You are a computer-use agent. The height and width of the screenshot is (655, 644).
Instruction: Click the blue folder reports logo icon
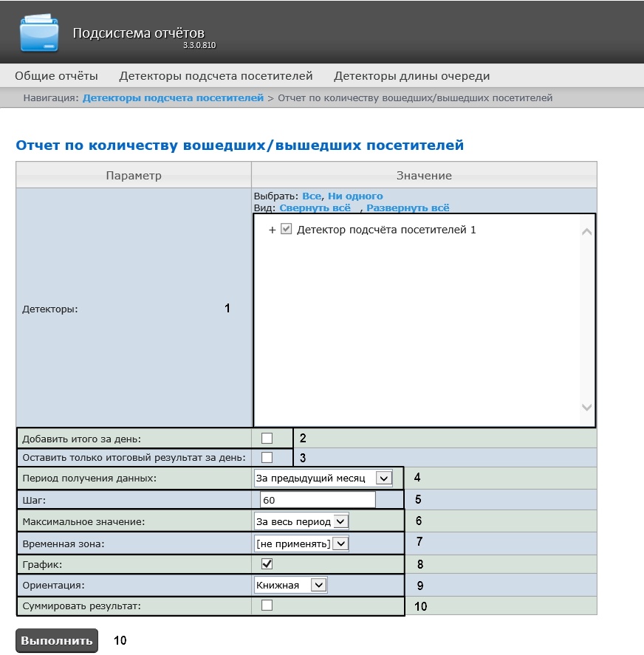click(39, 32)
